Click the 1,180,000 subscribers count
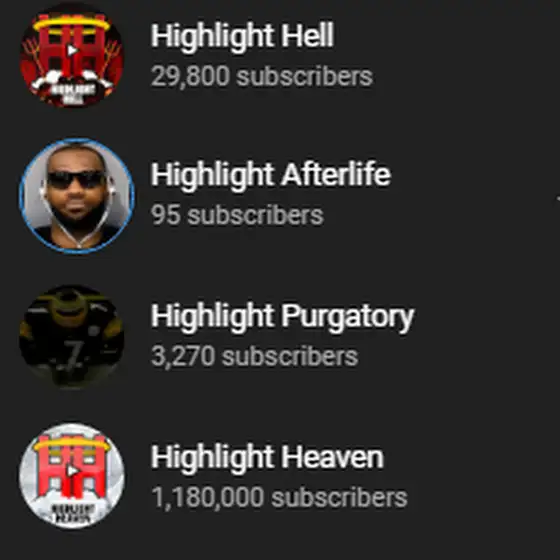The width and height of the screenshot is (560, 560). (279, 497)
